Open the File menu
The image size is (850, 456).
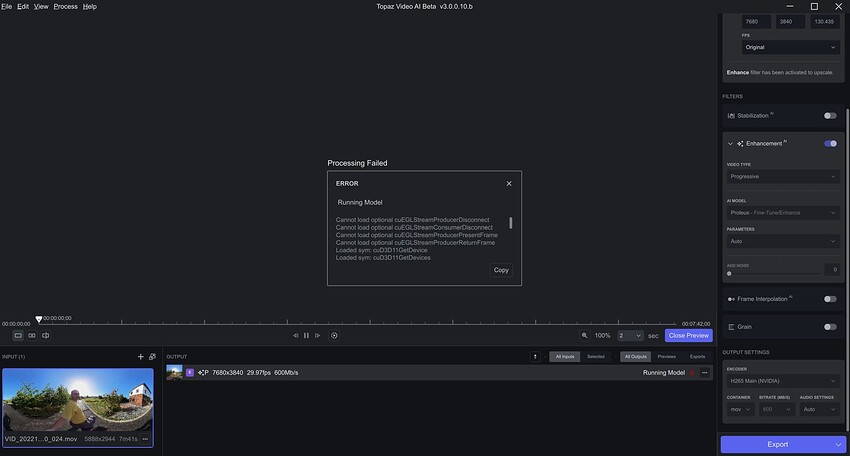tap(7, 7)
